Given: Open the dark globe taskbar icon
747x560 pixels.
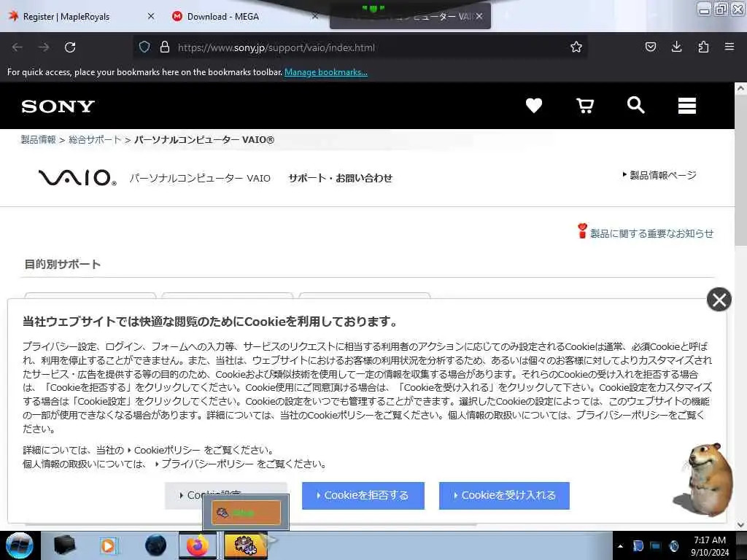Looking at the screenshot, I should pyautogui.click(x=156, y=545).
